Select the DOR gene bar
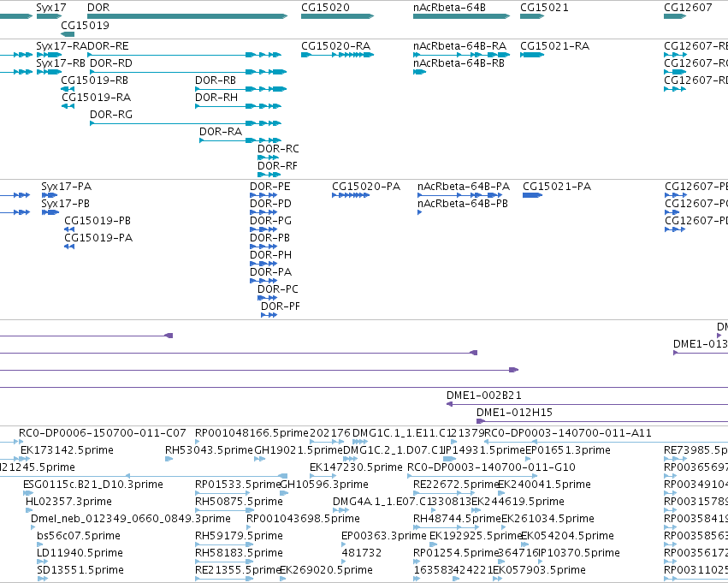Image resolution: width=728 pixels, height=583 pixels. 187,16
